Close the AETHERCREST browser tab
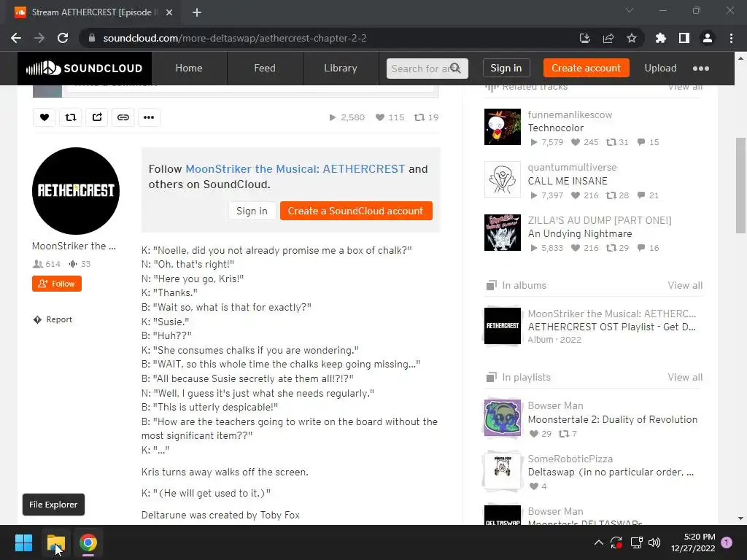Screen dimensions: 747x560 [169, 12]
